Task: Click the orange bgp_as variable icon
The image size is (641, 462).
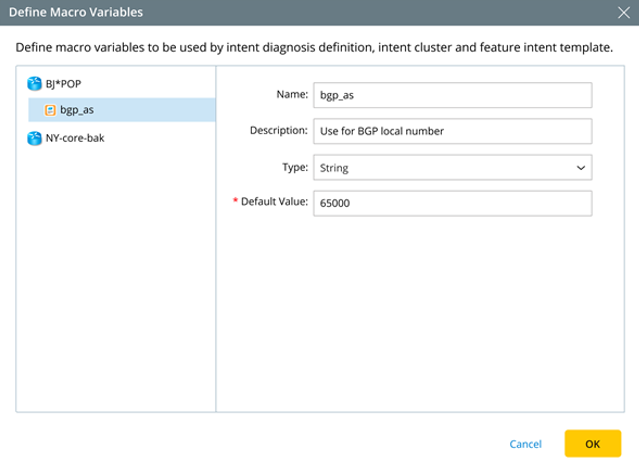Action: coord(50,110)
